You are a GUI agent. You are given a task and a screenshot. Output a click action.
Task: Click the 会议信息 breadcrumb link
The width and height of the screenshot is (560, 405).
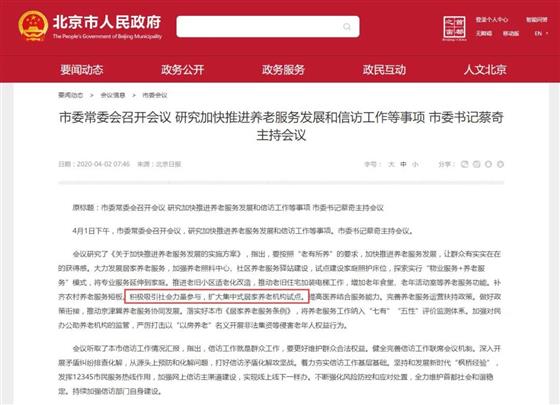click(113, 95)
